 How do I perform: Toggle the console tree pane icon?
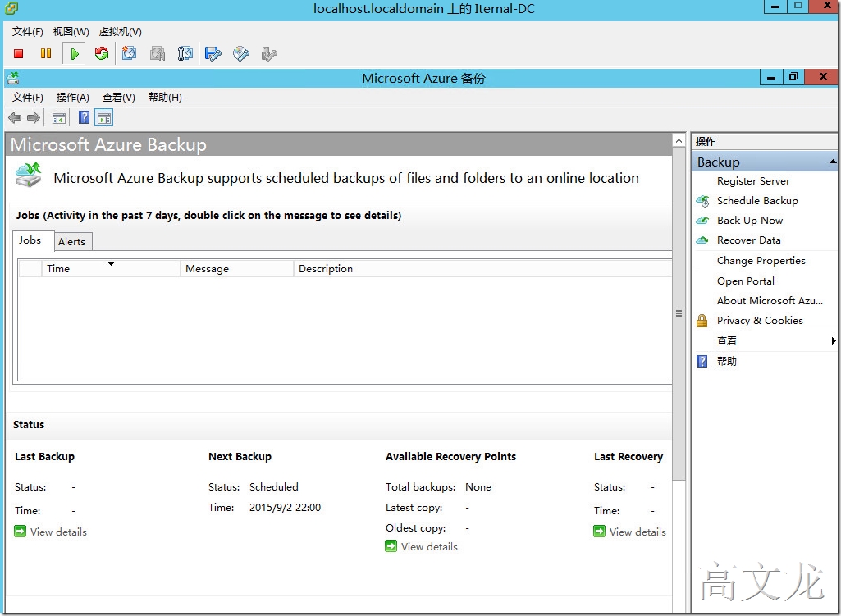59,118
